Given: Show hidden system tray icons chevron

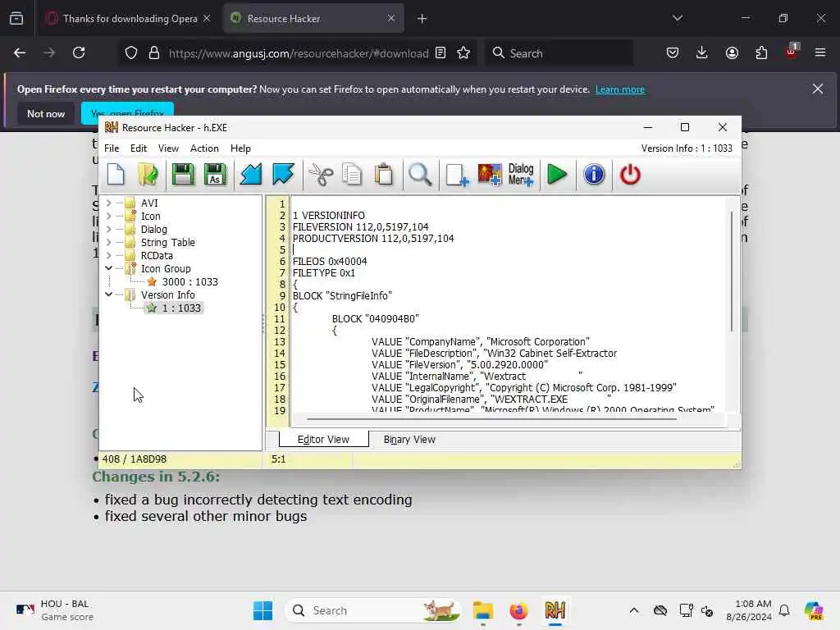Looking at the screenshot, I should click(634, 610).
